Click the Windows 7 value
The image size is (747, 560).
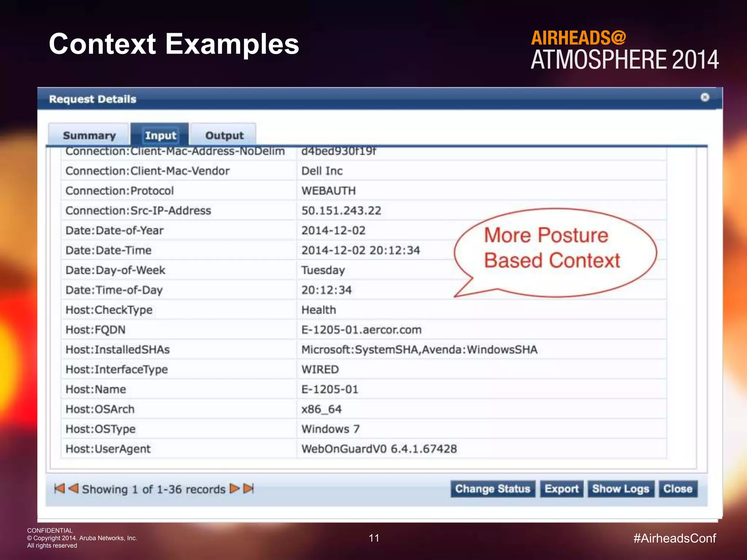point(330,429)
